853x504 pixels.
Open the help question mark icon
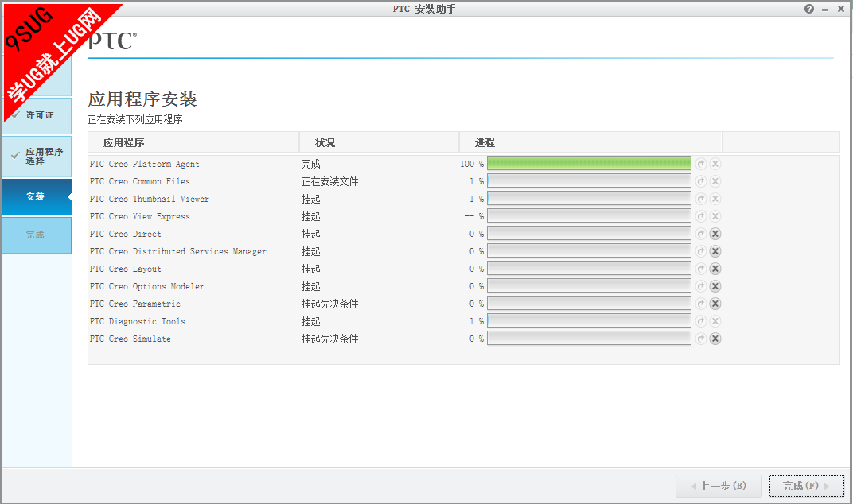(x=809, y=9)
